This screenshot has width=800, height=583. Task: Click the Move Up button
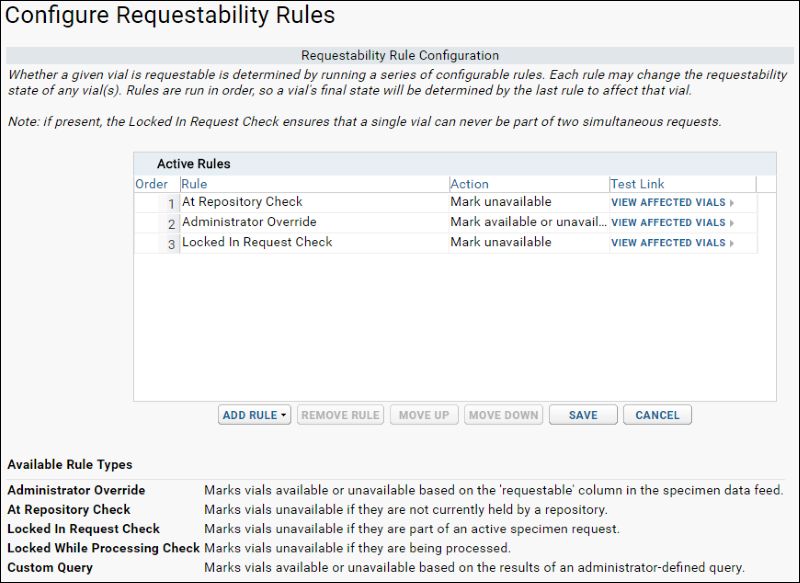(x=424, y=415)
